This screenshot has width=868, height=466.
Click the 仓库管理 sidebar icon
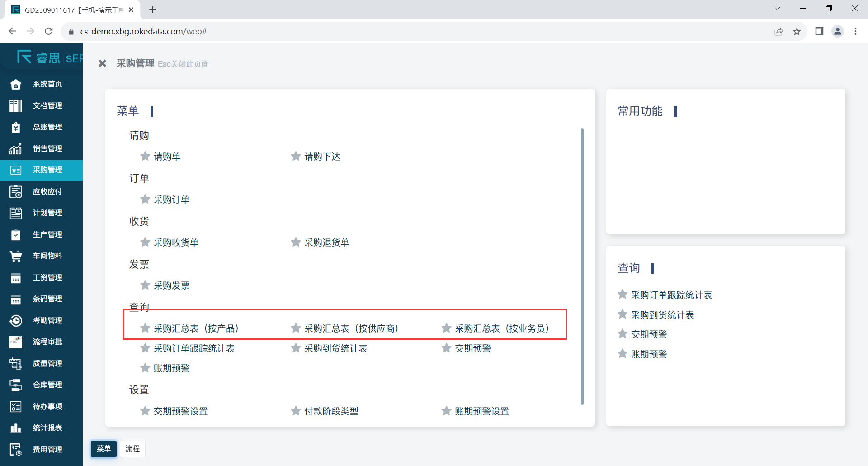pyautogui.click(x=16, y=385)
